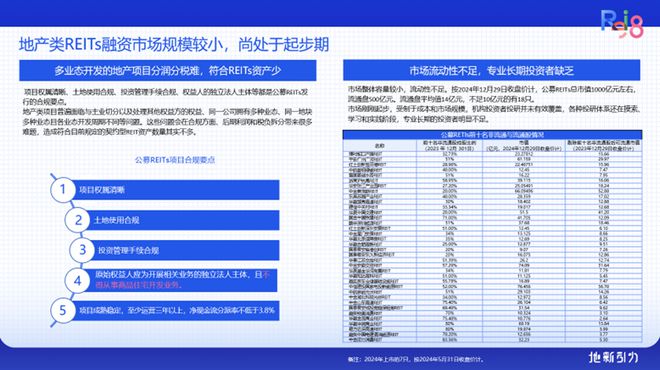Click the paragraph starting 市场整体容量较小

(492, 94)
